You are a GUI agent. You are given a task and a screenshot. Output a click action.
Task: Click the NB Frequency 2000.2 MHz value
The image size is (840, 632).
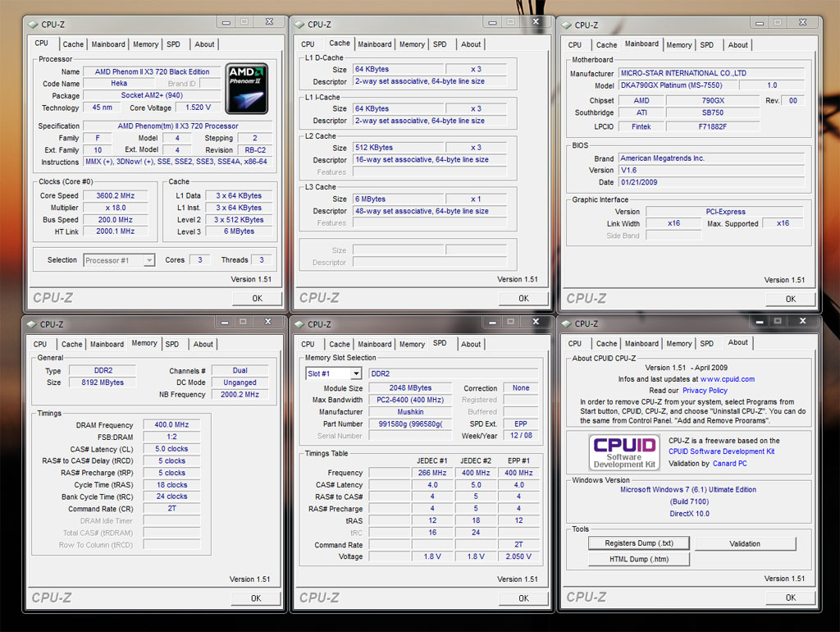coord(240,395)
